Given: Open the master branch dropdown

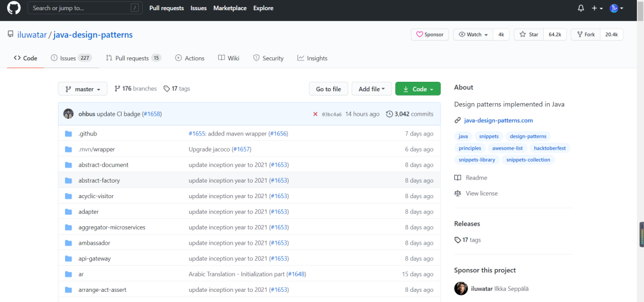Looking at the screenshot, I should [x=82, y=89].
